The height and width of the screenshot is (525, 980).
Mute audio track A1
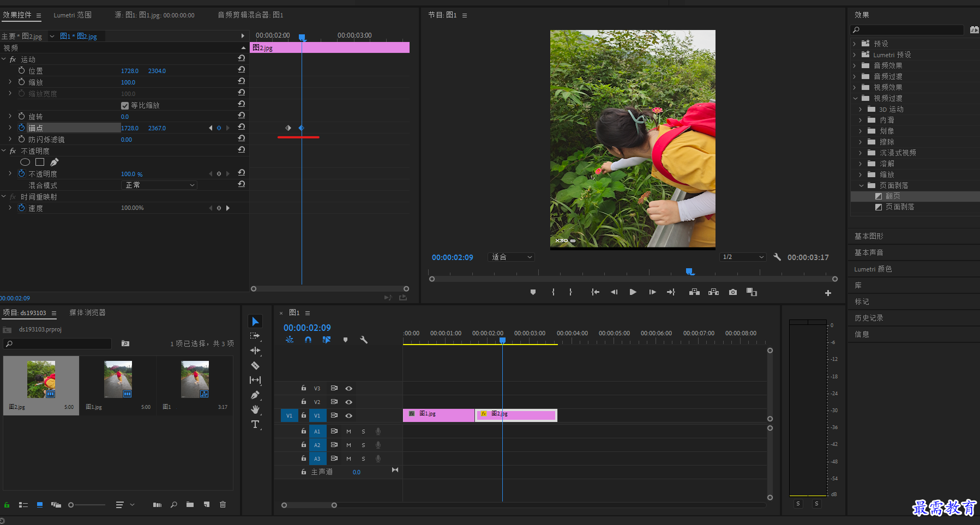(348, 431)
